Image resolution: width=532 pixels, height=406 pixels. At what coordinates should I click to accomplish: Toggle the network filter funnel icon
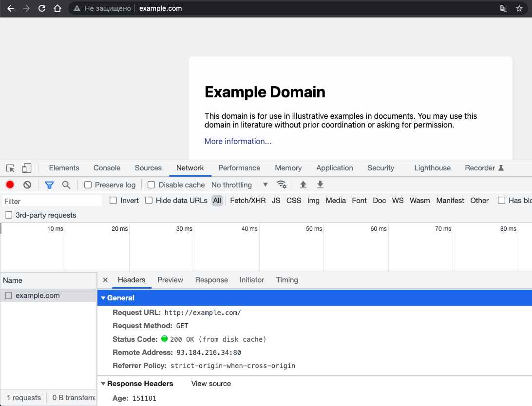click(49, 185)
